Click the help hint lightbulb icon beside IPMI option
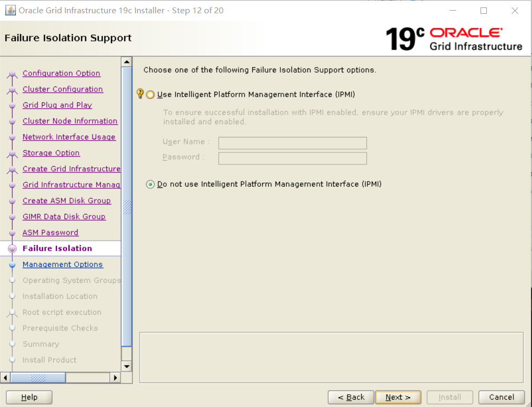The image size is (532, 407). [x=140, y=93]
